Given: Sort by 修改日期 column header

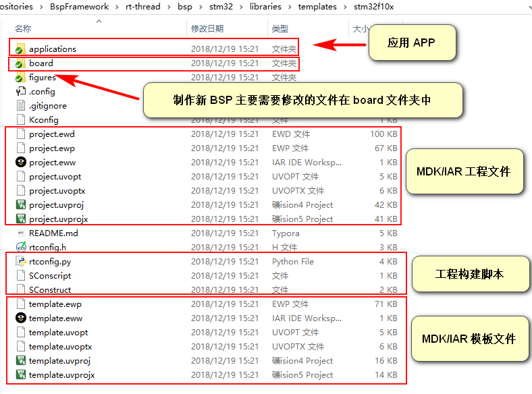Looking at the screenshot, I should (x=207, y=29).
